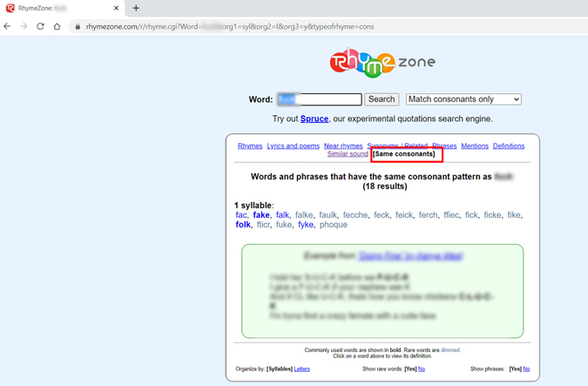Screen dimensions: 588x386
Task: Click the padlock site info icon
Action: pyautogui.click(x=78, y=27)
